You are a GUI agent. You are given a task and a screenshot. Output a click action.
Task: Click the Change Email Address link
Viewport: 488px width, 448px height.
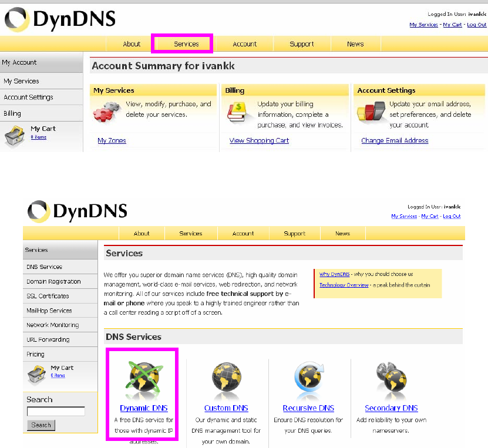click(395, 140)
